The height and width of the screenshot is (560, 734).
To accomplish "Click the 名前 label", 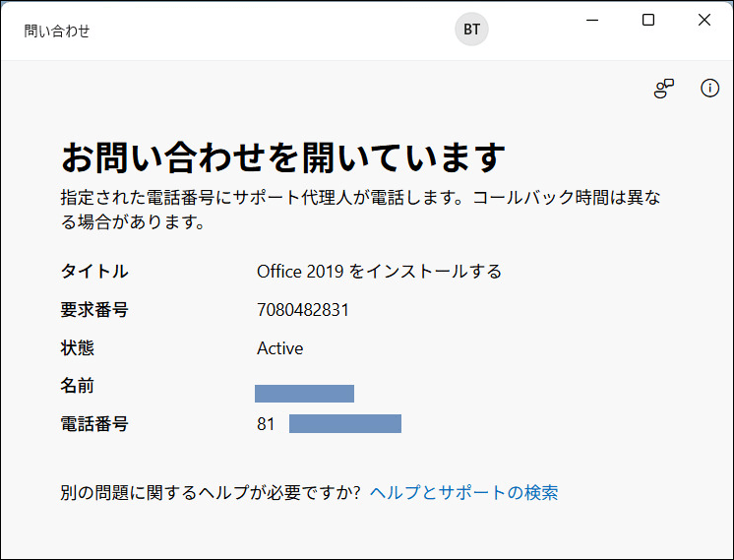I will (x=78, y=386).
